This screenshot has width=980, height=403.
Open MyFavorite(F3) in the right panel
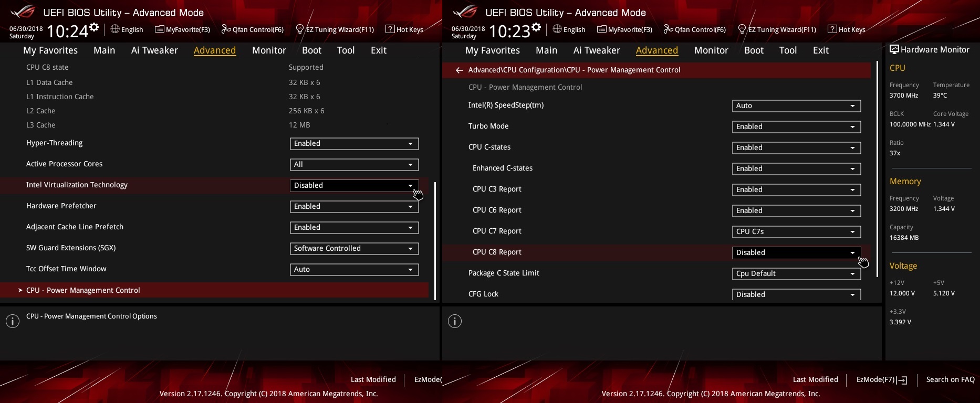(624, 29)
